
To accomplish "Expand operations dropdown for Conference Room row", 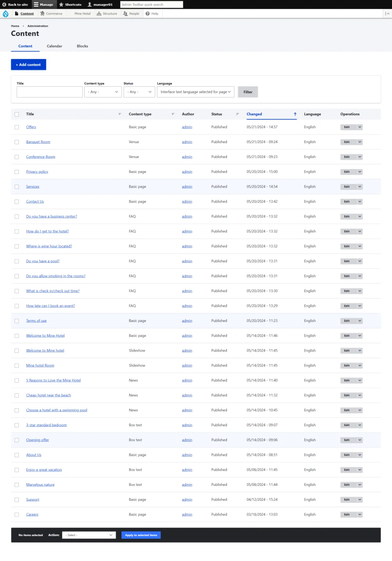I will point(360,157).
